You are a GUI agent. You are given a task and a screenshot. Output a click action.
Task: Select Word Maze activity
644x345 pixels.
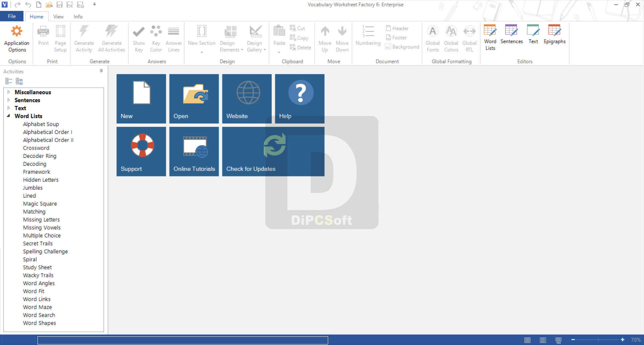click(38, 307)
